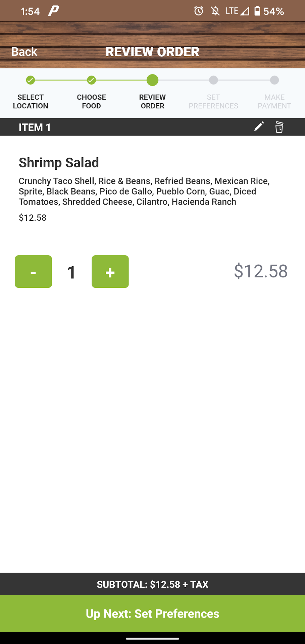
Task: Decrease Shrimp Salad quantity with minus button
Action: (x=33, y=272)
